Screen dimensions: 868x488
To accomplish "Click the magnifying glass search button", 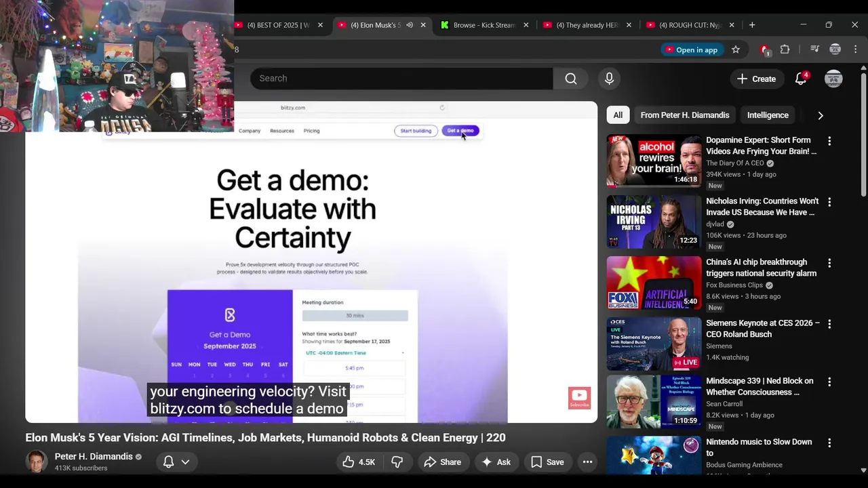I will tap(571, 79).
